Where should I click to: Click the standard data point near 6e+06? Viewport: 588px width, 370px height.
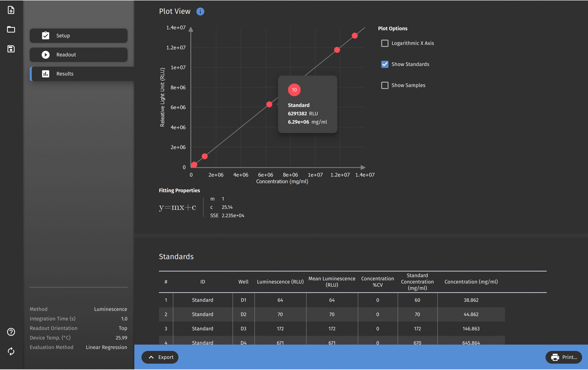click(269, 104)
